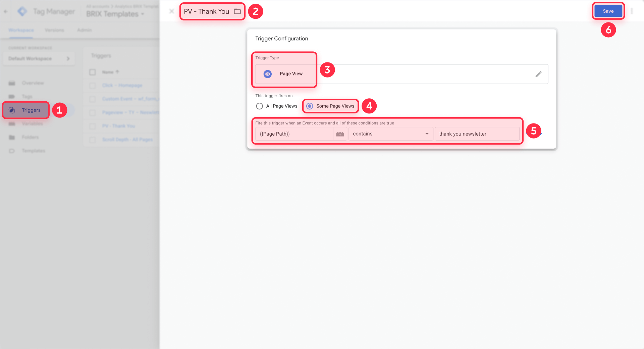Click the Templates sidebar icon

click(x=12, y=151)
